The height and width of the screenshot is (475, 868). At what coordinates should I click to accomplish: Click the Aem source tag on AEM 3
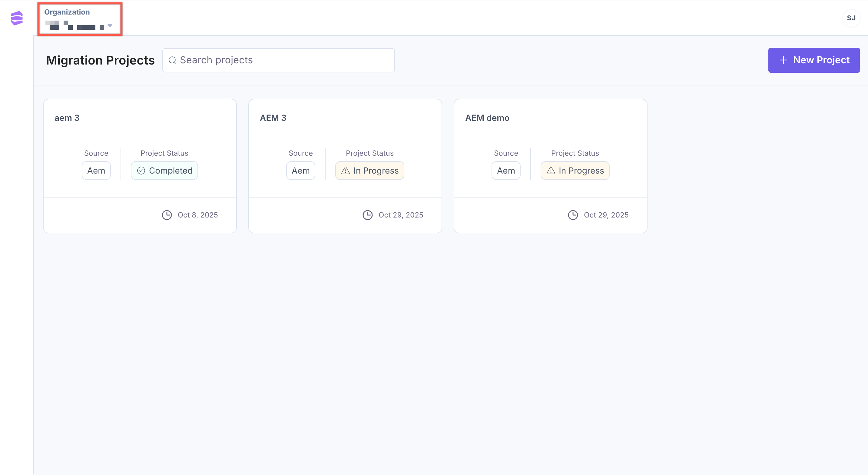(300, 171)
